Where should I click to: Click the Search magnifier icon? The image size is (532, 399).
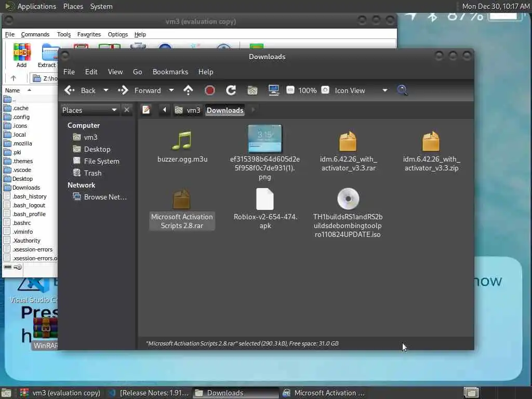coord(403,90)
